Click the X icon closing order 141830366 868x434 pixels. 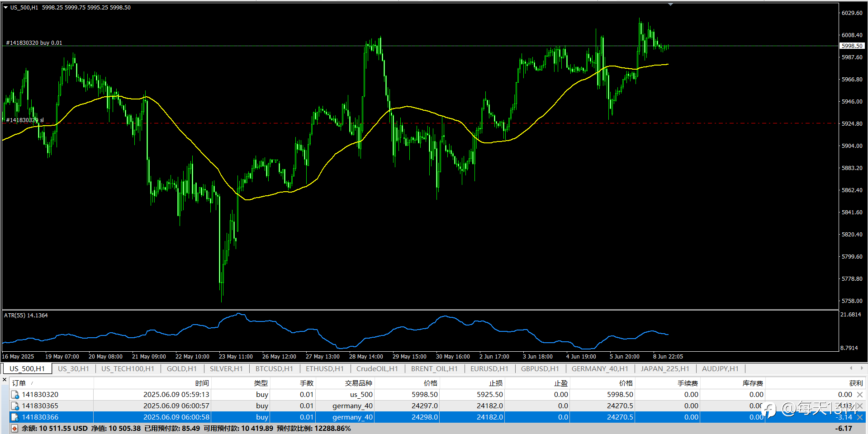(x=860, y=417)
